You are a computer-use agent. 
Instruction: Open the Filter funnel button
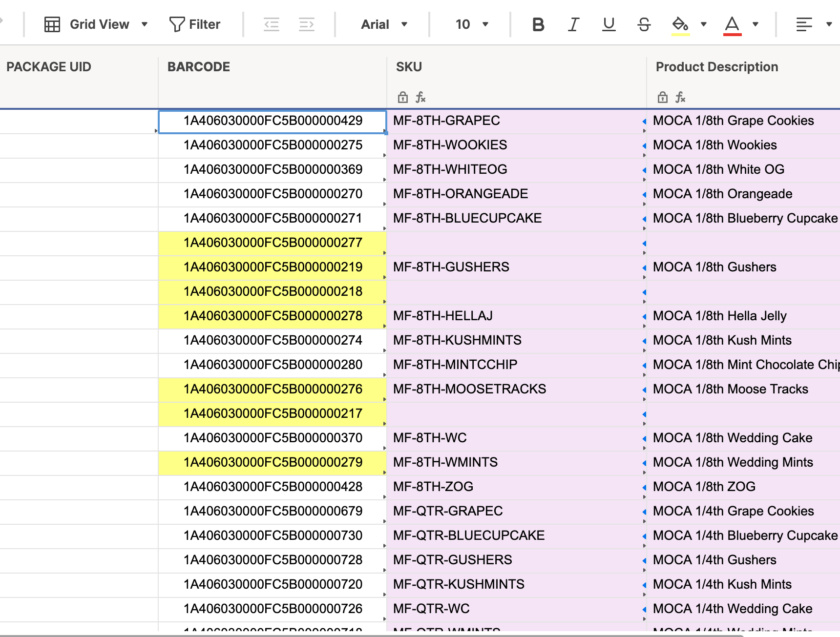(194, 24)
